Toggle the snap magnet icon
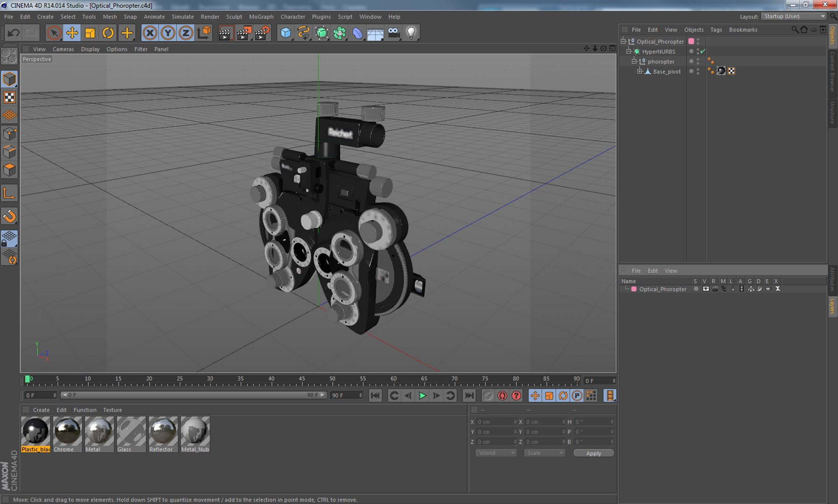Screen dimensions: 838x504 [9, 216]
